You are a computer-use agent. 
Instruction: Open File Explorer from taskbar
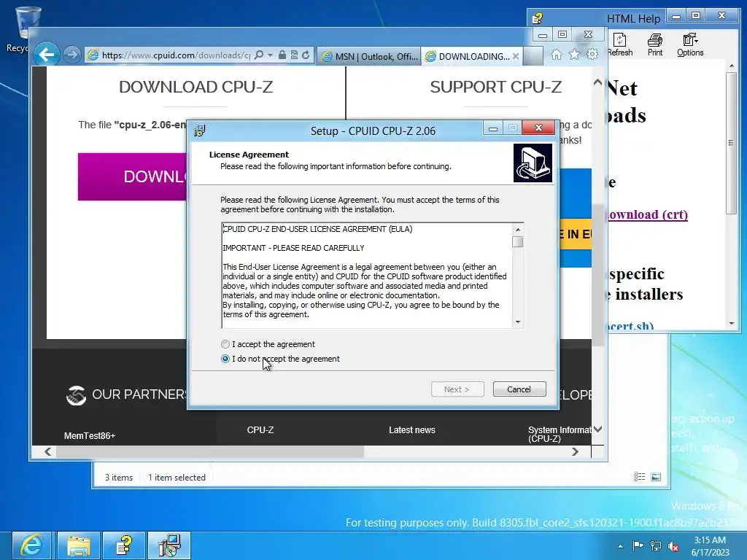click(x=79, y=545)
